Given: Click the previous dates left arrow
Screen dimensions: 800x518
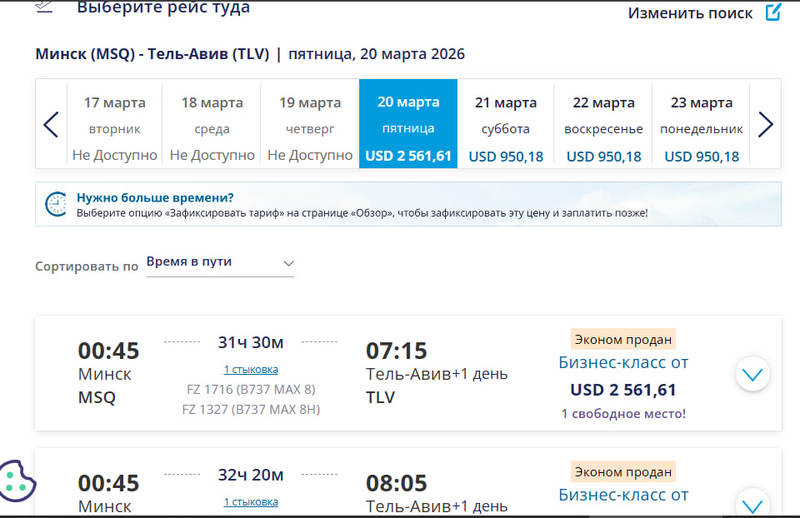Looking at the screenshot, I should coord(51,125).
